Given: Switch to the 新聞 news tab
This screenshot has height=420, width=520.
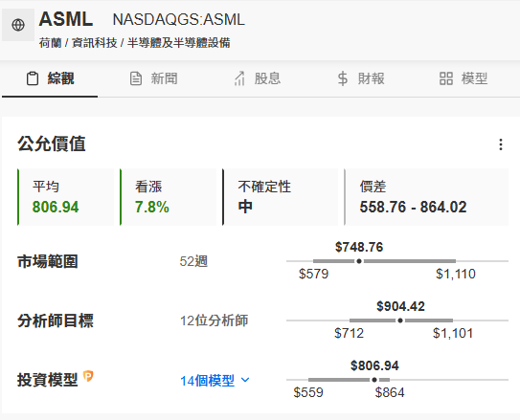Looking at the screenshot, I should 153,78.
